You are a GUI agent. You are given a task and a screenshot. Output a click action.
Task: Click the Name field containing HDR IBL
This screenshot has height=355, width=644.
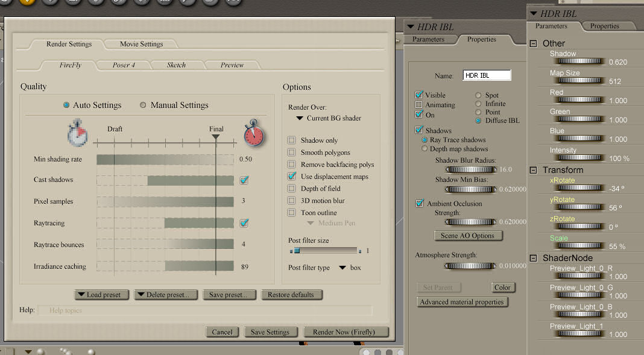click(487, 75)
